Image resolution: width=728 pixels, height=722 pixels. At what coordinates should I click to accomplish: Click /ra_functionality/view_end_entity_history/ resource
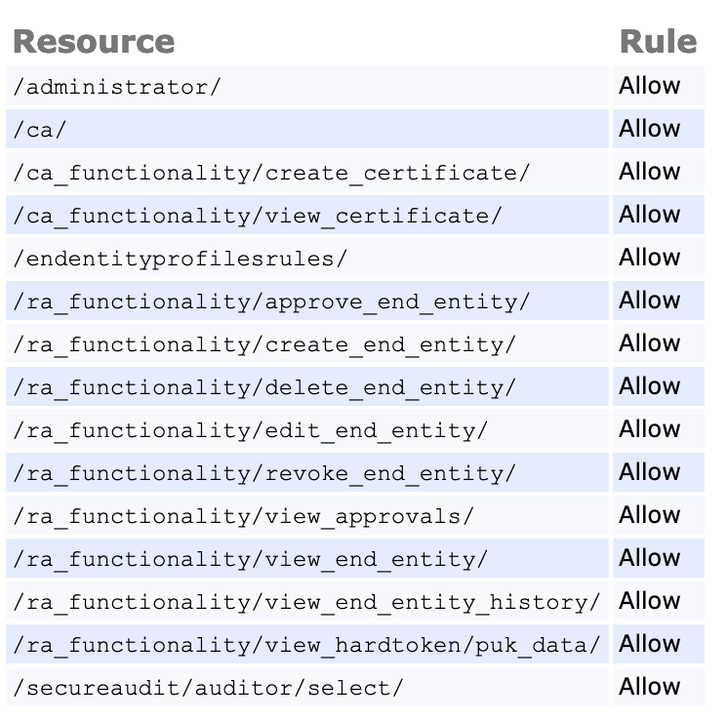[x=307, y=602]
